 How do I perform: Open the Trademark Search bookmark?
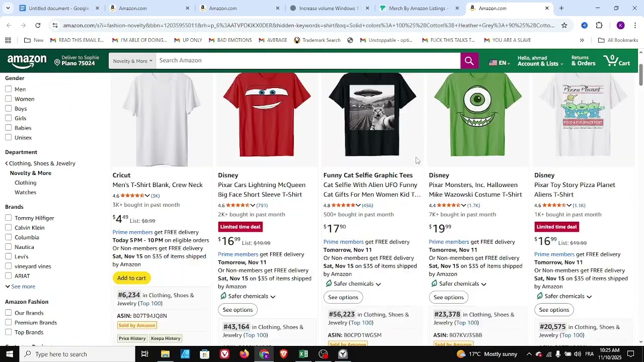pos(317,40)
